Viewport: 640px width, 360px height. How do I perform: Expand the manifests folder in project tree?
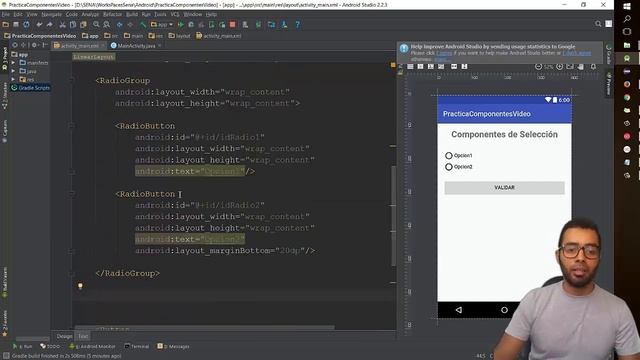(x=13, y=63)
